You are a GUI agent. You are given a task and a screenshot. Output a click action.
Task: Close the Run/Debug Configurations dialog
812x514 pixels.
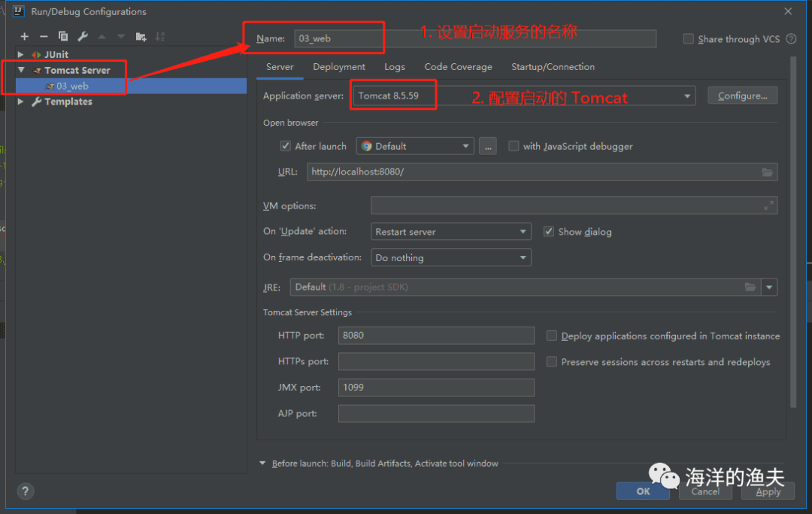tap(788, 11)
